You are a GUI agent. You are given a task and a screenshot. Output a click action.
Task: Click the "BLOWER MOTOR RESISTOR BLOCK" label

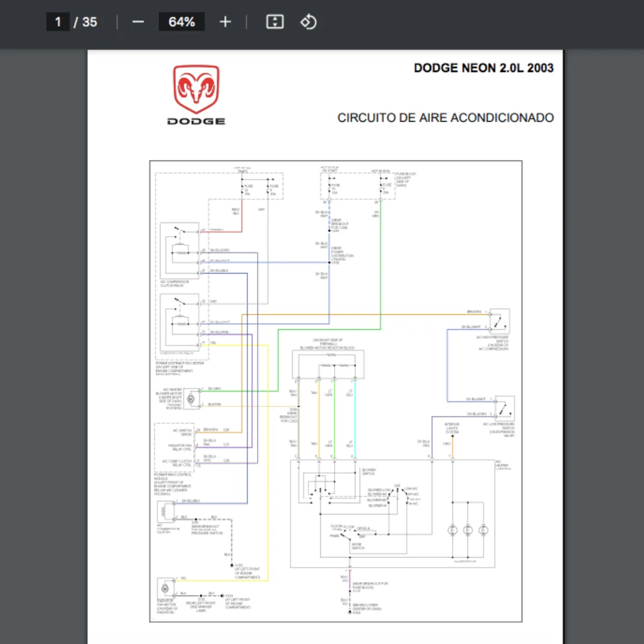coord(327,348)
